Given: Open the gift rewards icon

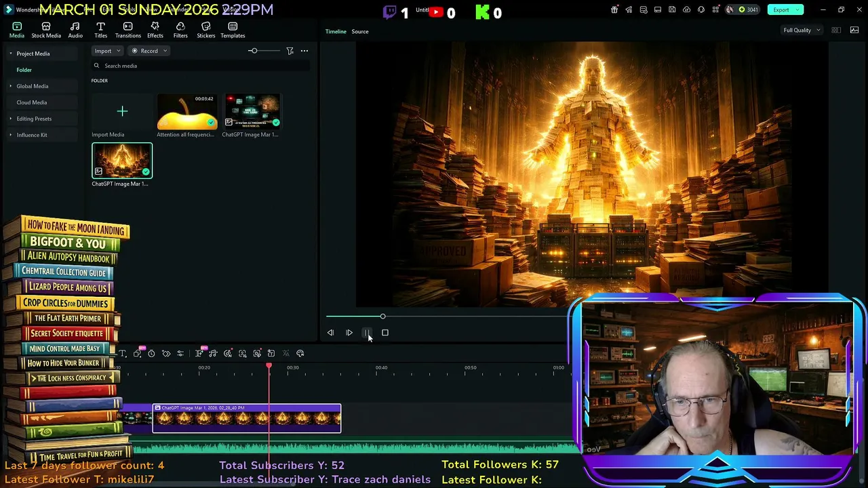Looking at the screenshot, I should coord(614,9).
